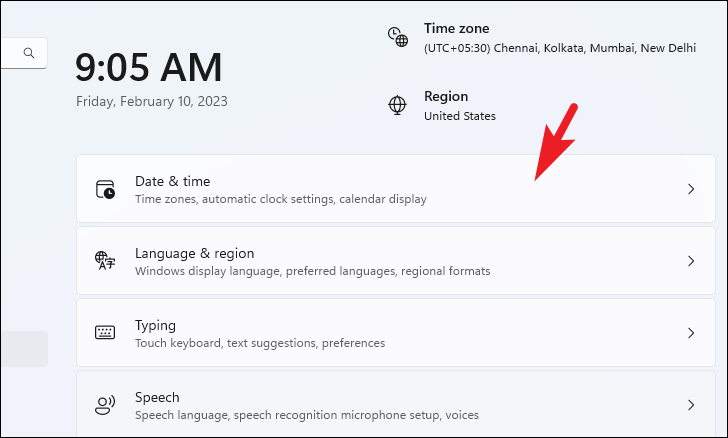This screenshot has width=728, height=438.
Task: Click the Time zone clock-globe icon
Action: [x=398, y=37]
